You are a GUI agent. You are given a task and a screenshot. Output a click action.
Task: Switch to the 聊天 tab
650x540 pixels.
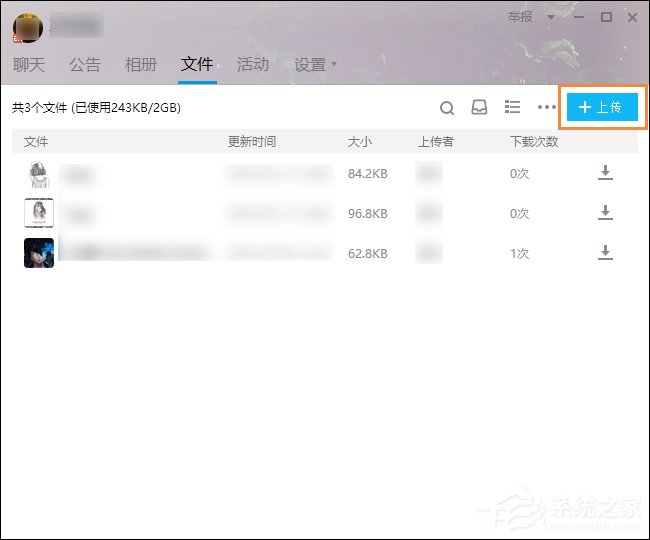tap(28, 65)
